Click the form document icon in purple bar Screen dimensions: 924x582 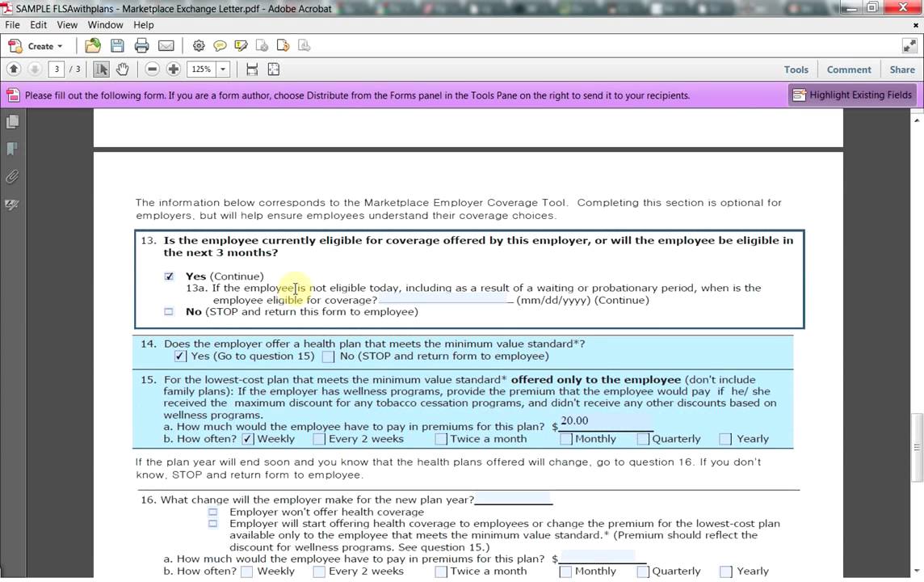pyautogui.click(x=13, y=95)
